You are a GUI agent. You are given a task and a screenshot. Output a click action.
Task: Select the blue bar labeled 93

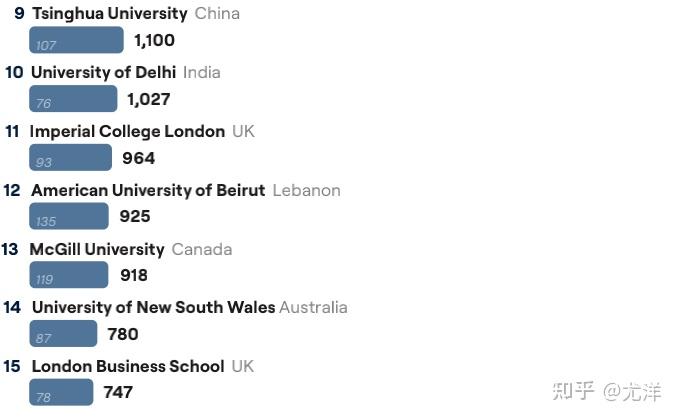pyautogui.click(x=70, y=157)
